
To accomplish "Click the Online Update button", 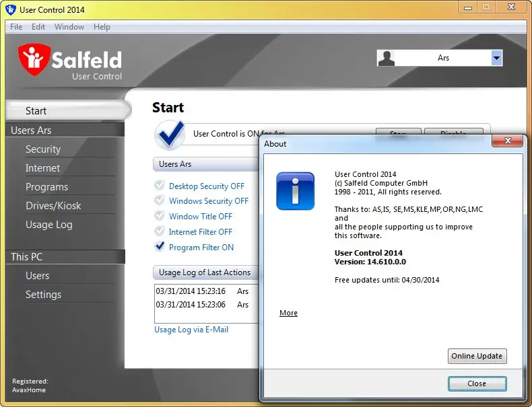I will [477, 356].
